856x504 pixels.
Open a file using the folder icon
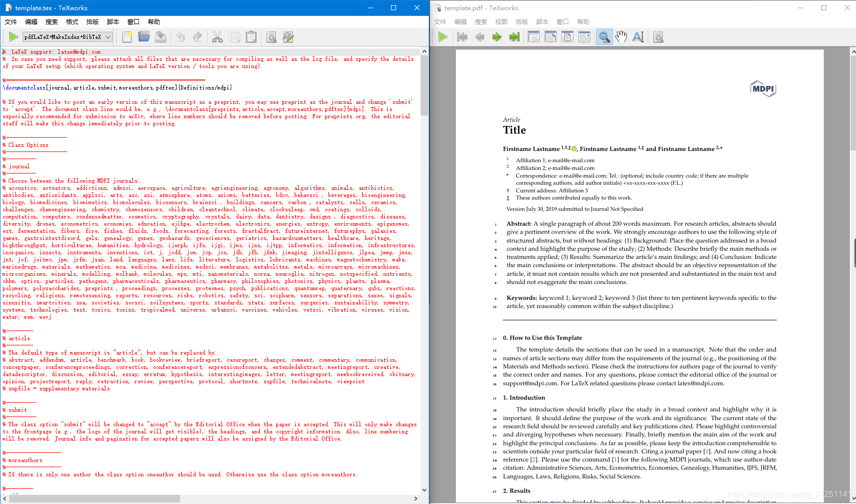pyautogui.click(x=144, y=37)
